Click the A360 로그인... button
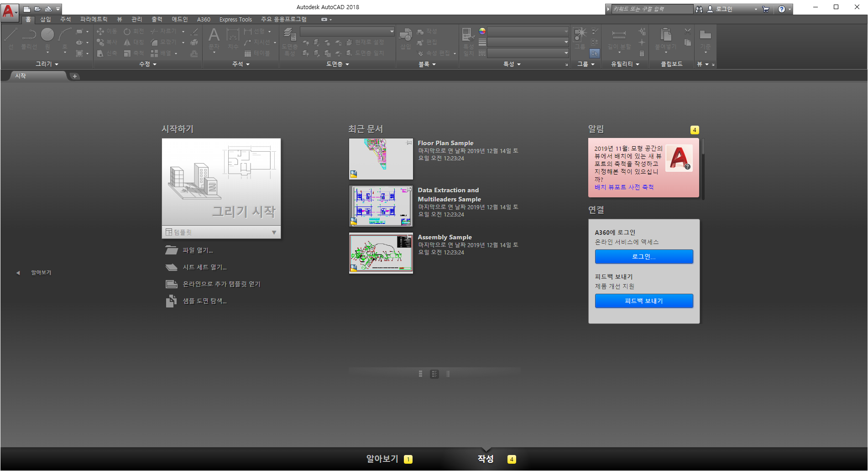Screen dimensions: 868x471 pyautogui.click(x=644, y=257)
